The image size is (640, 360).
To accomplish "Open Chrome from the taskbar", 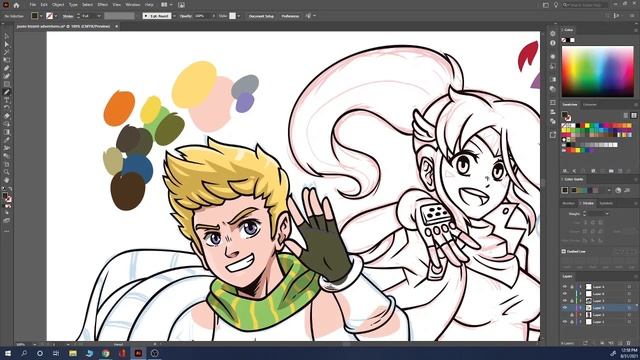I will (x=106, y=353).
